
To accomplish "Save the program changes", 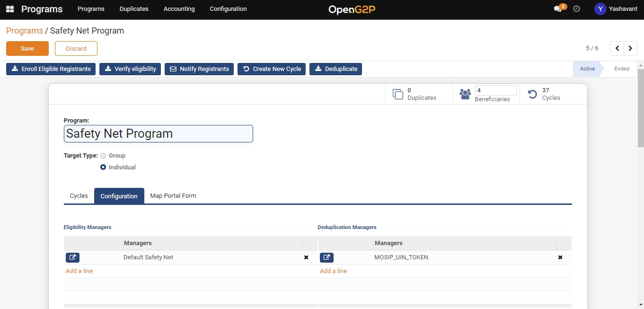I will click(x=27, y=49).
